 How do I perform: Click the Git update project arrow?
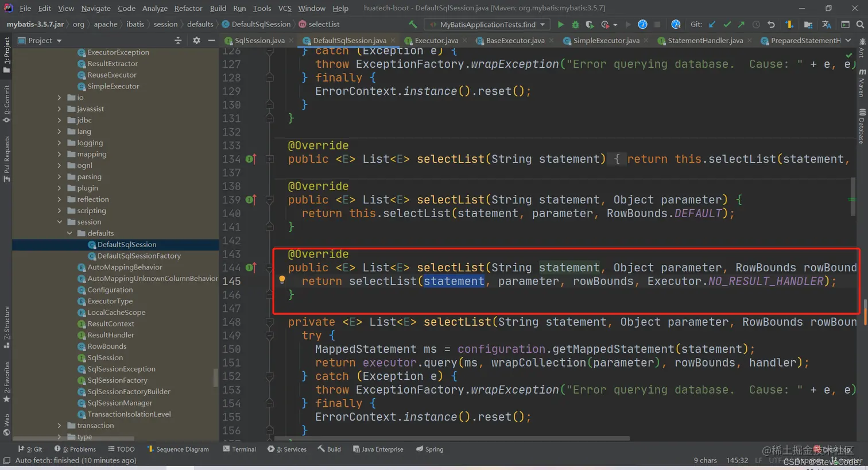click(x=712, y=24)
